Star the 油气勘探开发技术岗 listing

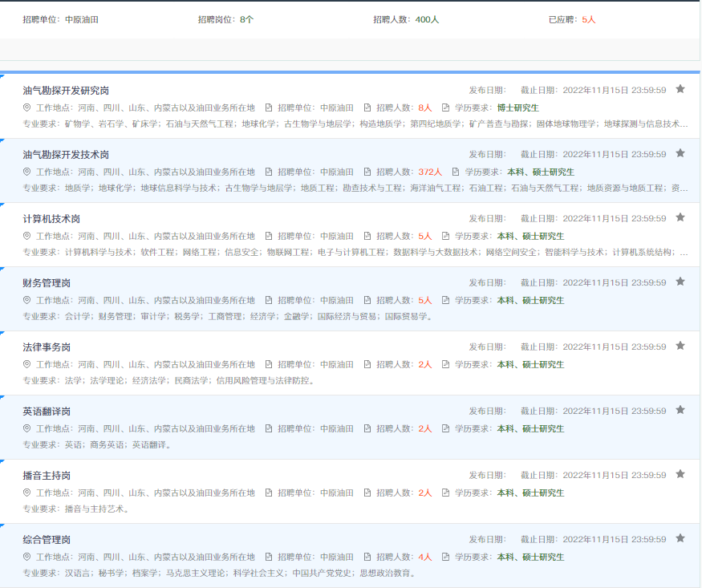(x=680, y=153)
